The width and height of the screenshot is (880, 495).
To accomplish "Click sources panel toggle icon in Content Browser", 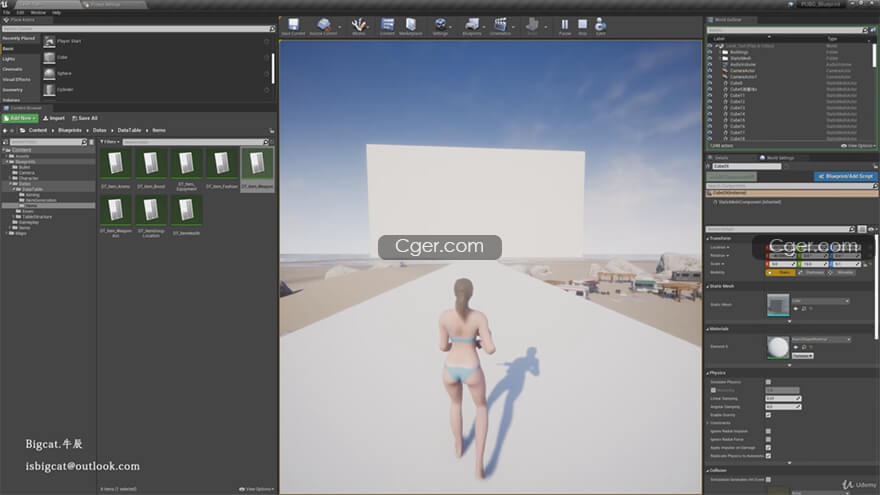I will click(6, 142).
